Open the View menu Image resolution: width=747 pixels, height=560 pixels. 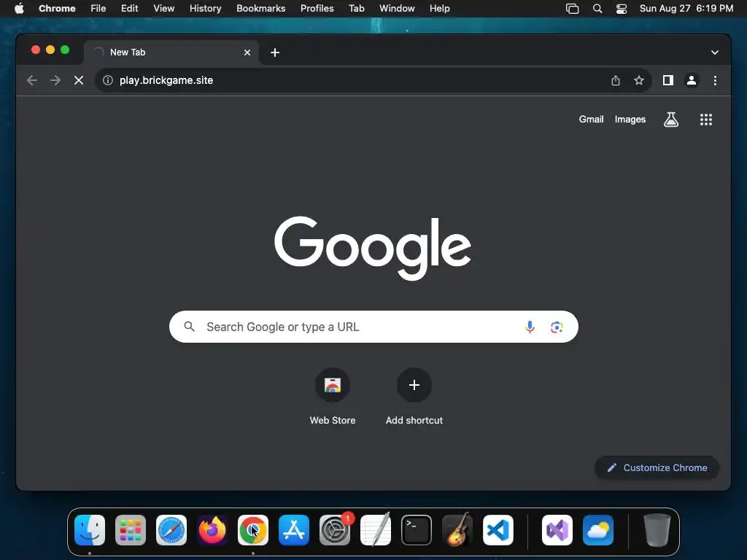click(x=164, y=9)
